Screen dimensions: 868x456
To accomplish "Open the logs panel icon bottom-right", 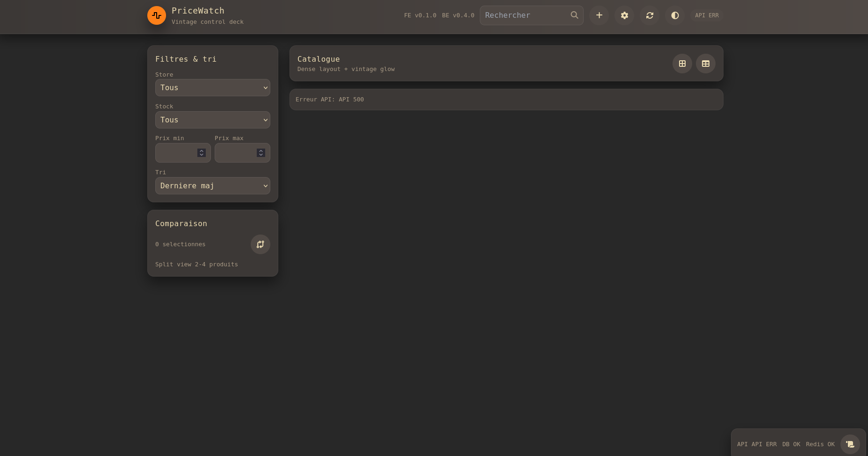I will point(850,444).
